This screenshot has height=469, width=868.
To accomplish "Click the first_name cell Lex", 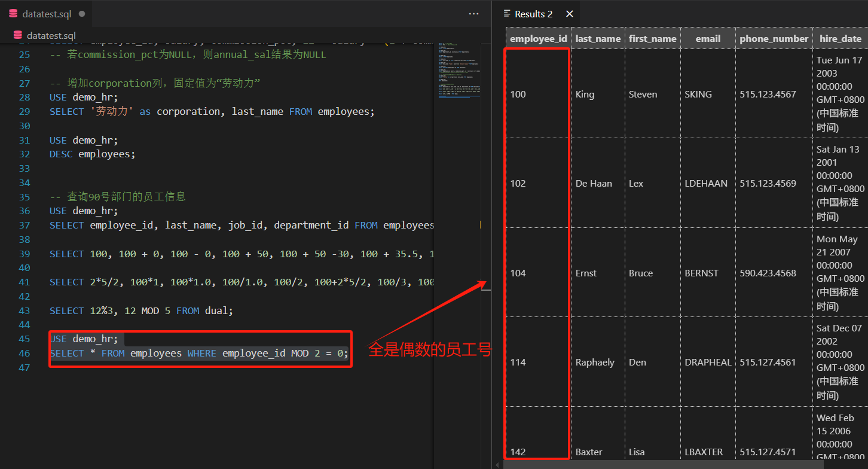I will (653, 183).
